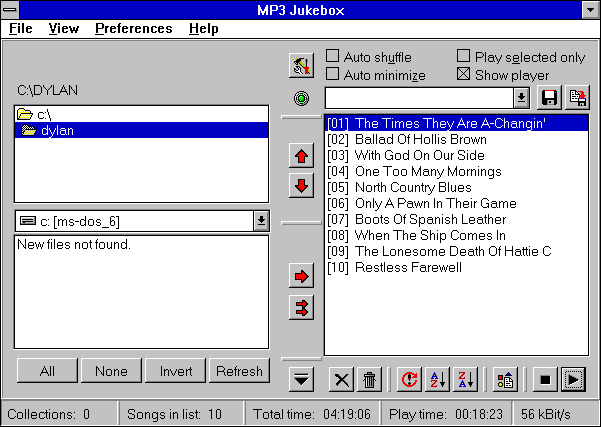
Task: Click the Songs in list: 10 status
Action: 181,414
